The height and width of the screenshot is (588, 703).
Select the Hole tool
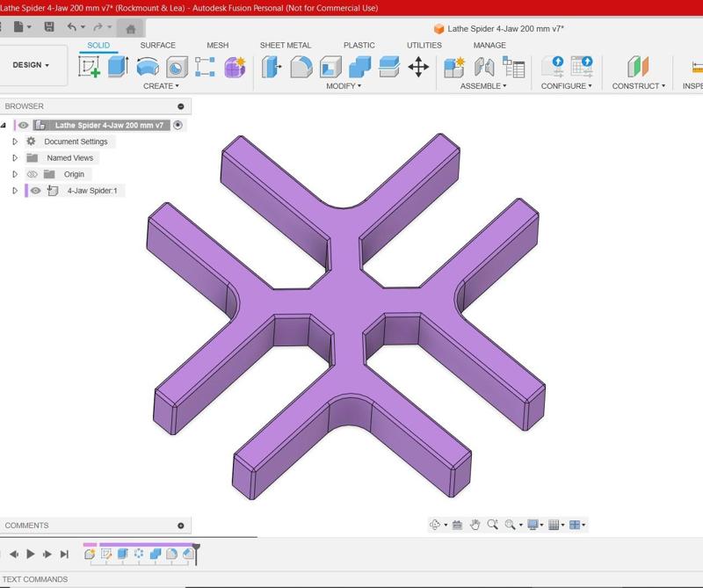pyautogui.click(x=177, y=68)
